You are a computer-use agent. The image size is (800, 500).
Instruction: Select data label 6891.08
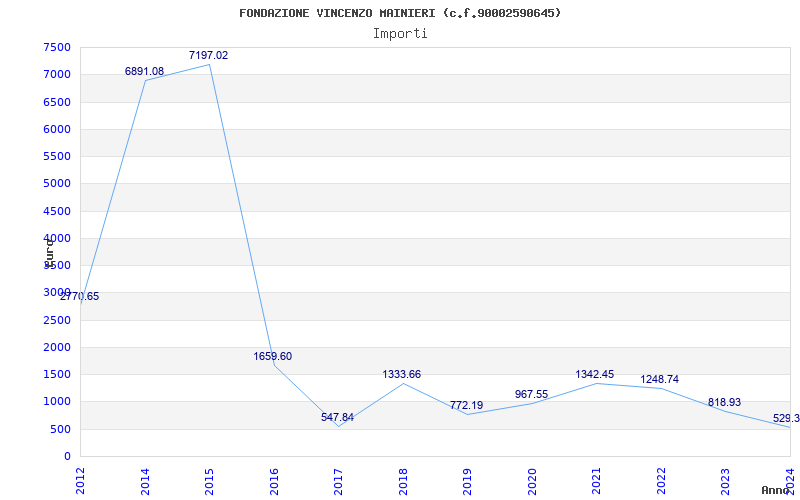(144, 71)
